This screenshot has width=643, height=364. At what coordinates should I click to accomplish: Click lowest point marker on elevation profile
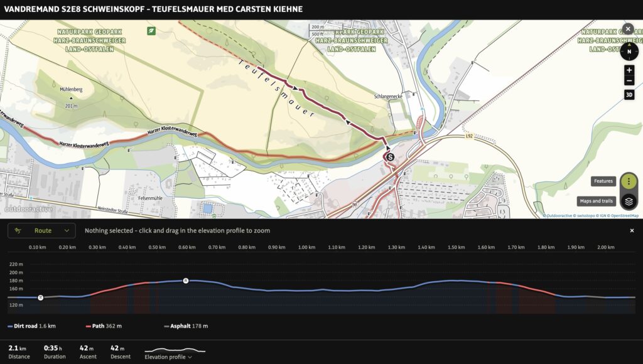[x=41, y=297]
